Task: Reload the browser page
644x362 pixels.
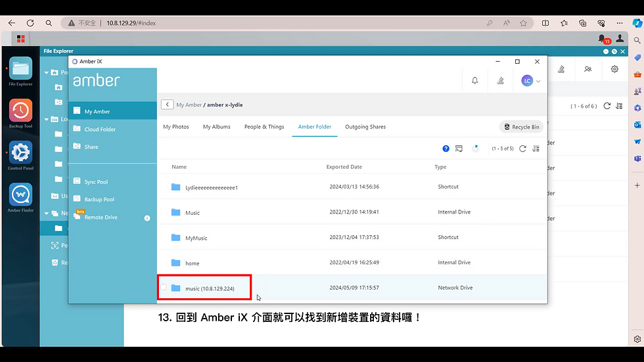Action: coord(30,23)
